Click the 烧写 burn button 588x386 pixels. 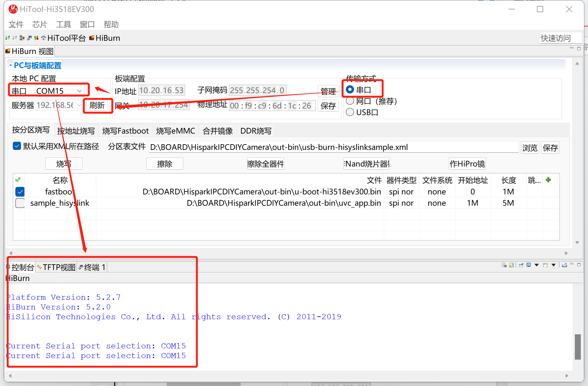point(64,164)
